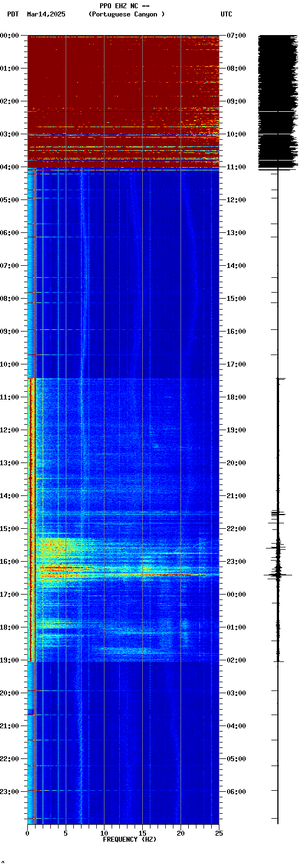Click the UTC time zone label
The height and width of the screenshot is (868, 302).
click(226, 14)
